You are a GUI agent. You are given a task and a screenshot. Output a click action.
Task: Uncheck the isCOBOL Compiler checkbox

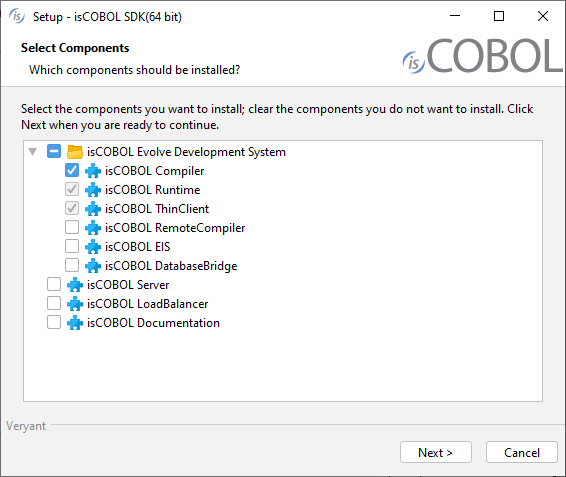coord(72,170)
